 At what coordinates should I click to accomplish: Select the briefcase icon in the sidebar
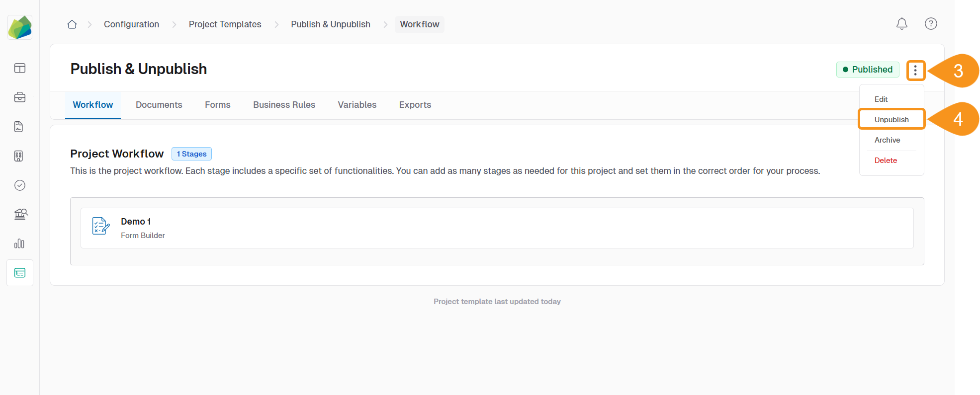tap(19, 97)
